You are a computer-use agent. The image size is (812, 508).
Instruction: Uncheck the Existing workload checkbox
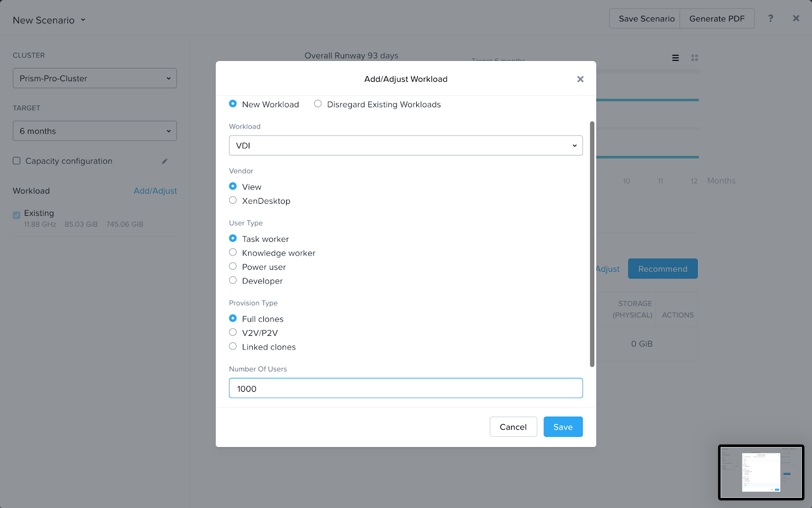click(17, 215)
